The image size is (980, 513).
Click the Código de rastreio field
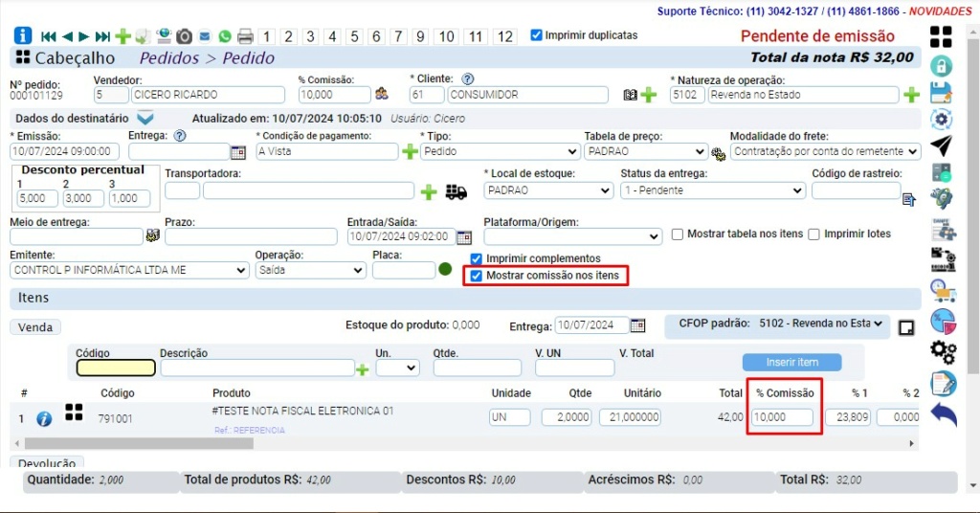tap(856, 190)
